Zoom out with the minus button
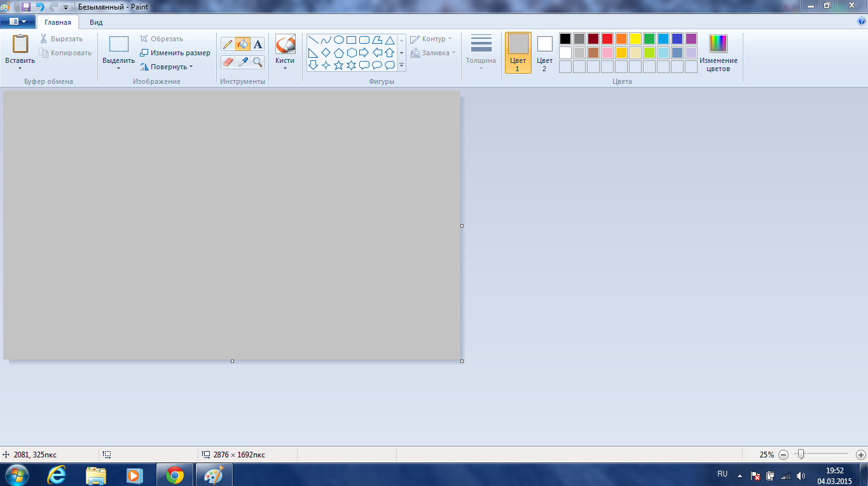Viewport: 868px width, 486px height. 783,455
